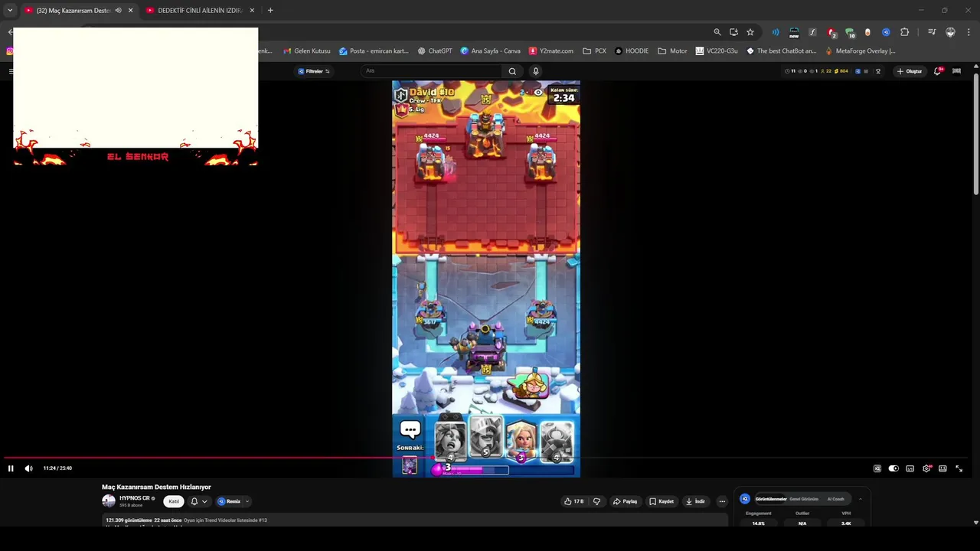The width and height of the screenshot is (980, 551).
Task: Pause the YouTube video
Action: click(x=11, y=468)
